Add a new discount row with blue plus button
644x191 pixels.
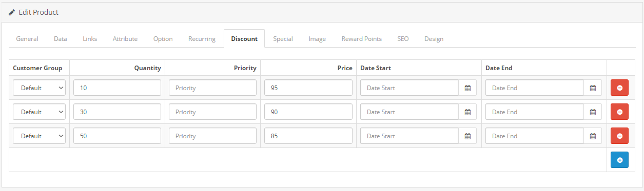pyautogui.click(x=619, y=160)
